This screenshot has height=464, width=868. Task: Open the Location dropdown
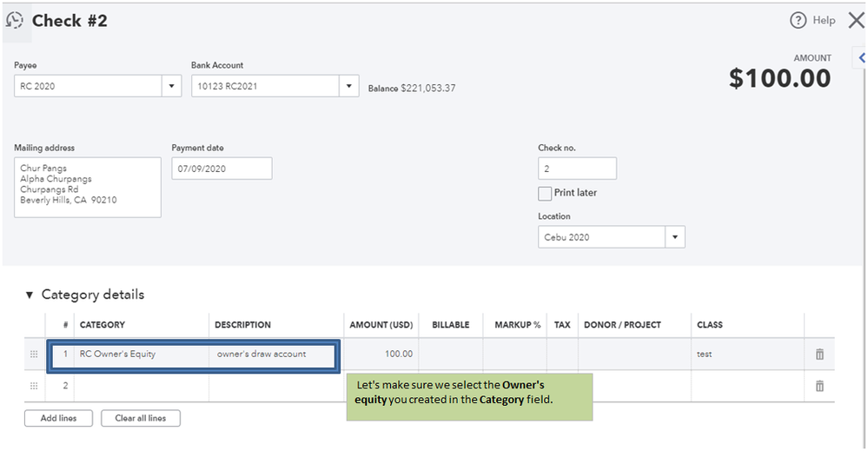[674, 237]
